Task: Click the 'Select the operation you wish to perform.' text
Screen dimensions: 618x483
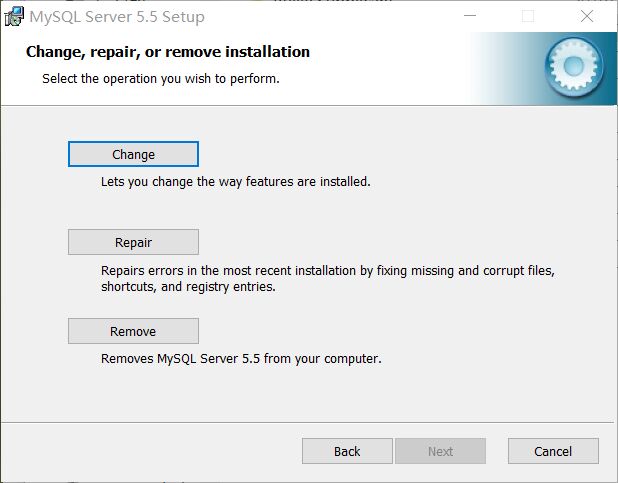Action: click(x=161, y=79)
